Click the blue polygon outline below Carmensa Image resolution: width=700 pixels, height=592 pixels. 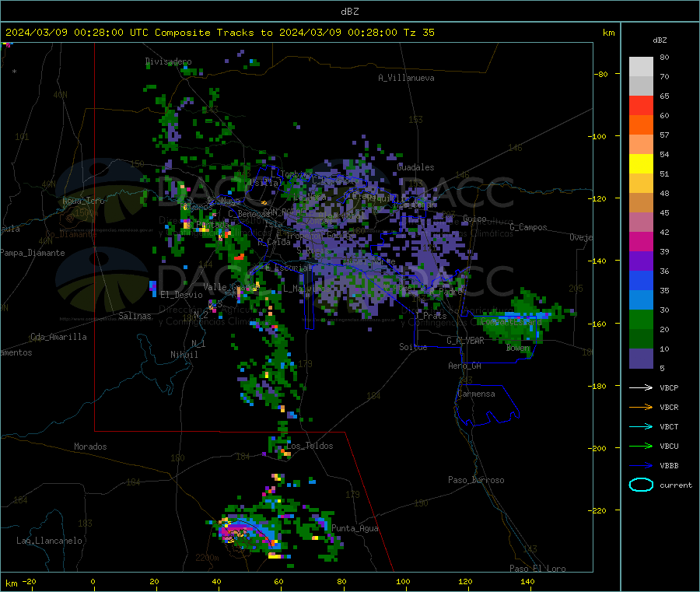point(487,405)
